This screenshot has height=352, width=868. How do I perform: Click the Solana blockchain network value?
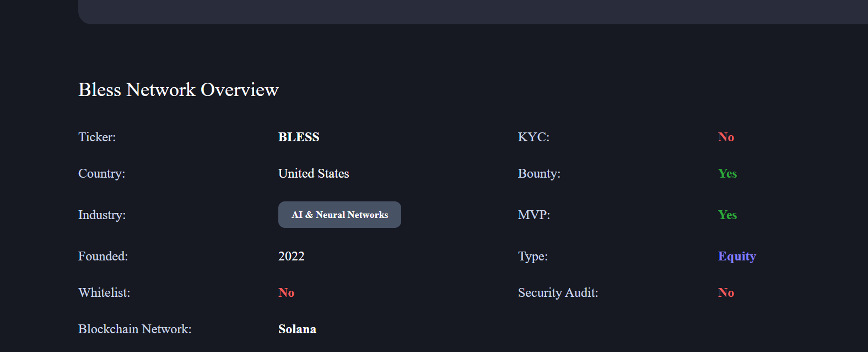point(297,329)
